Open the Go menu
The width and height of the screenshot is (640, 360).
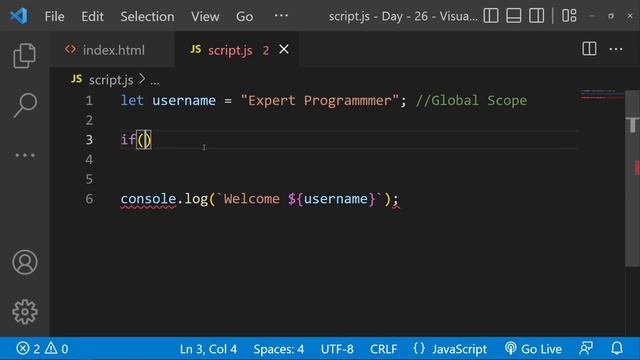(x=244, y=16)
